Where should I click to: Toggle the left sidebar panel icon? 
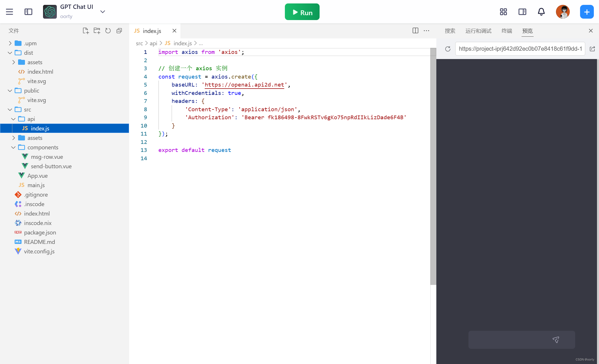tap(28, 12)
